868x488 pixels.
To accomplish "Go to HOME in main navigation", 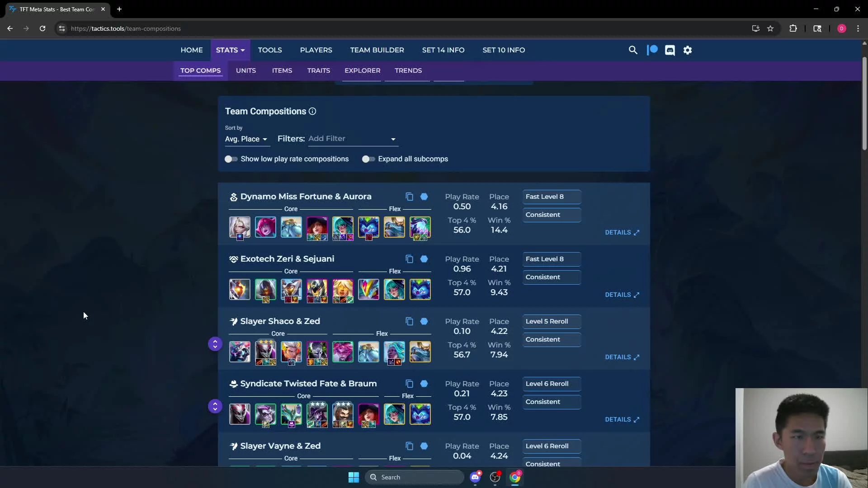I will tap(192, 50).
